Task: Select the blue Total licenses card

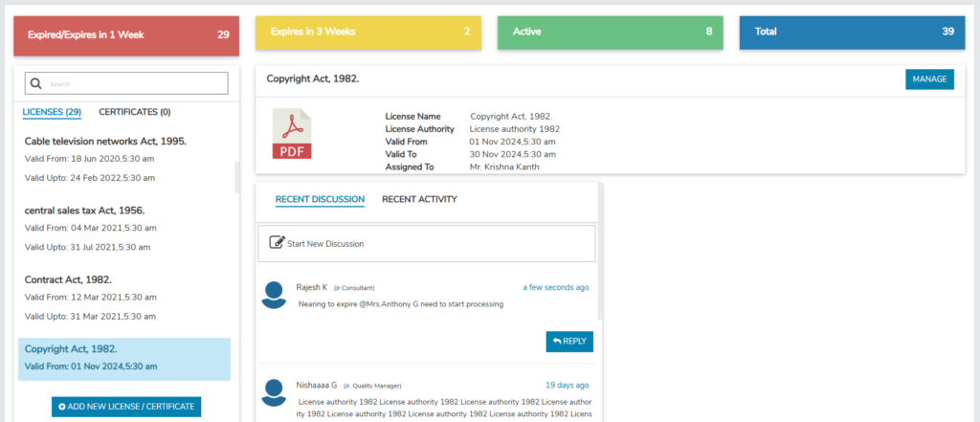Action: [853, 32]
